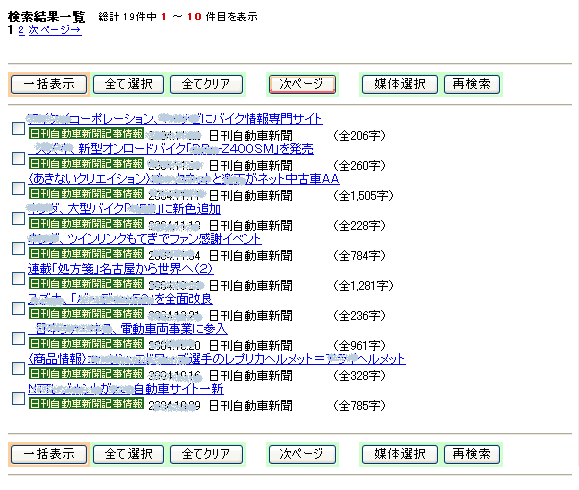Click the bottom 媒体選択 button
The height and width of the screenshot is (490, 579).
(400, 454)
